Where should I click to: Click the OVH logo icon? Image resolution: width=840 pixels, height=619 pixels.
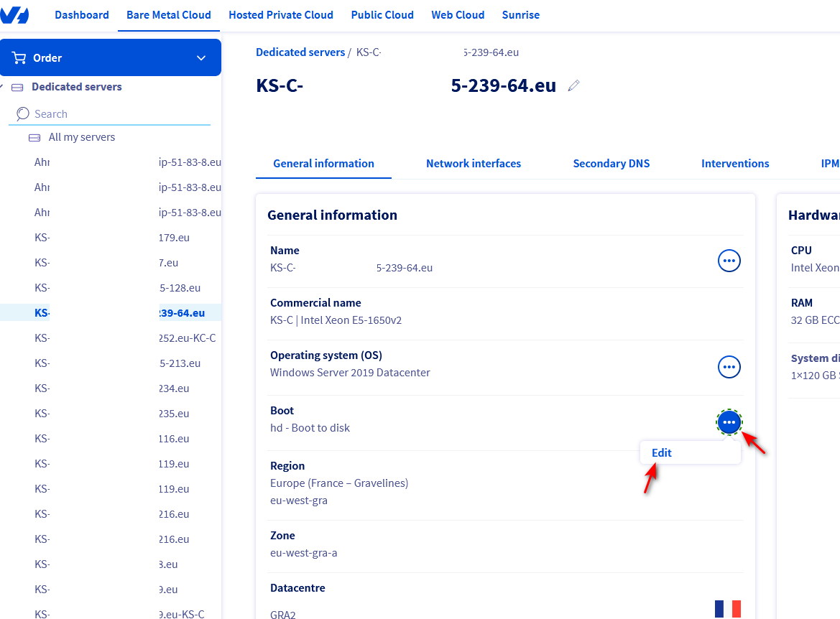(14, 15)
